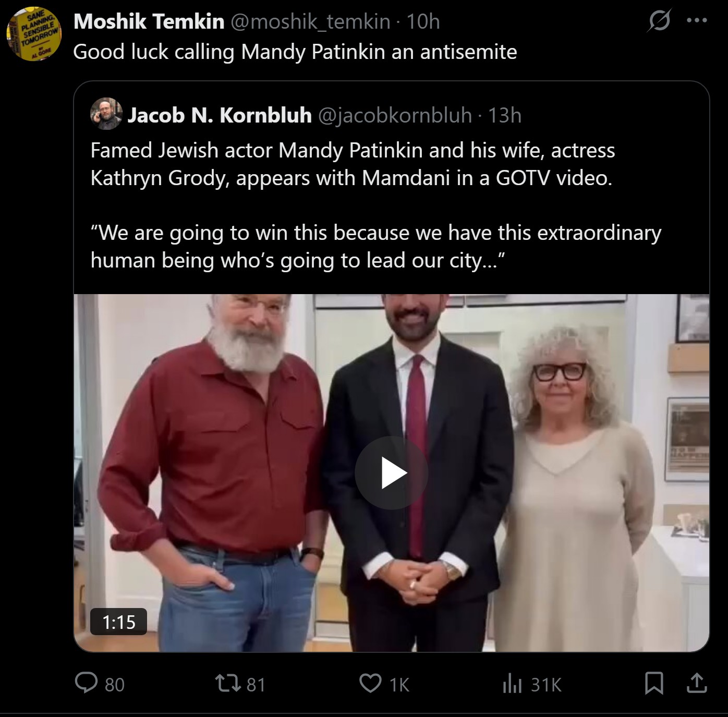The width and height of the screenshot is (728, 717).
Task: Click the share upload icon
Action: tap(696, 683)
